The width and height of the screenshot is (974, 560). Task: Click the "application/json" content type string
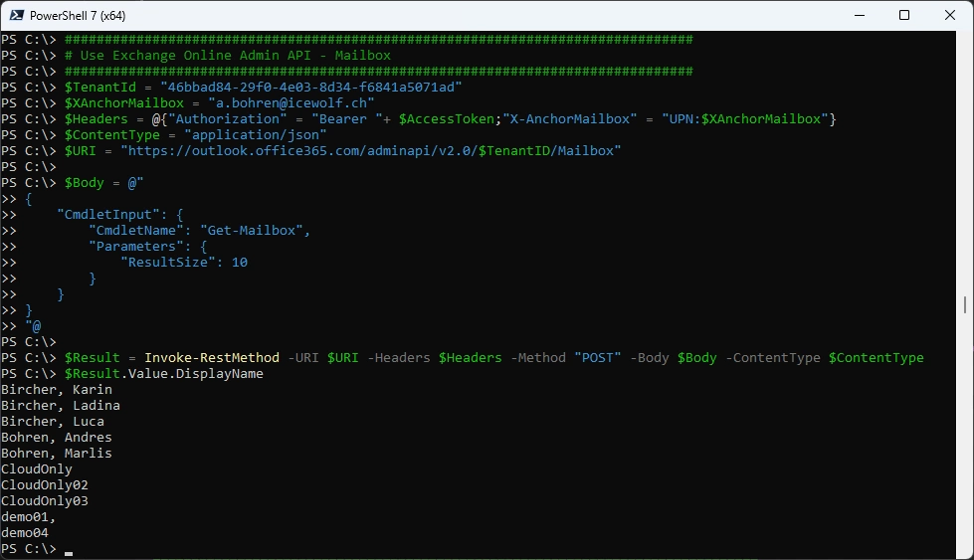point(255,135)
